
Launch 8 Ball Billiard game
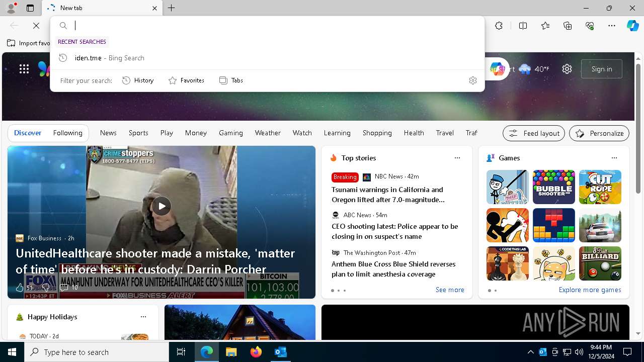tap(600, 263)
